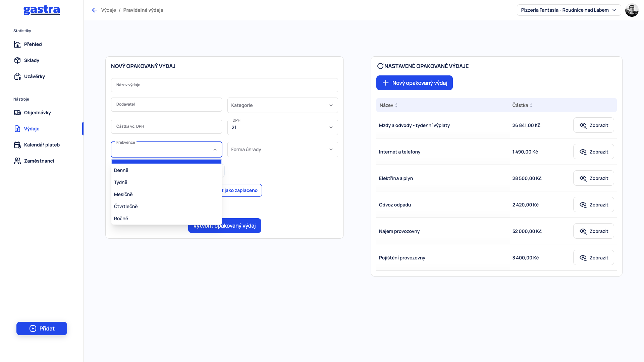Open the DPH dropdown showing 21

coord(282,127)
